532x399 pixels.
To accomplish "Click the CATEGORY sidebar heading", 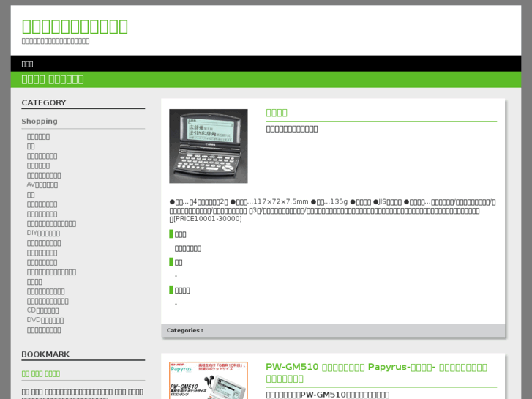I will pyautogui.click(x=44, y=102).
